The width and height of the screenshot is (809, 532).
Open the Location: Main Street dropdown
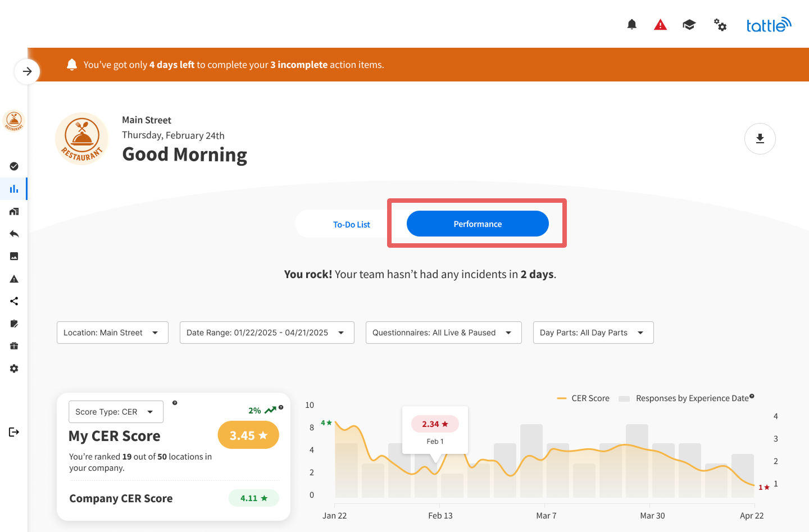point(112,333)
